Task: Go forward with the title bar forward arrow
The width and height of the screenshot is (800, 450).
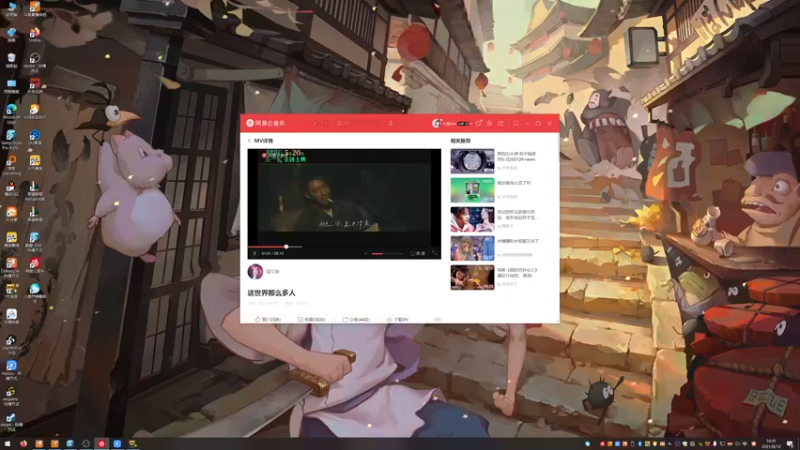Action: point(326,123)
